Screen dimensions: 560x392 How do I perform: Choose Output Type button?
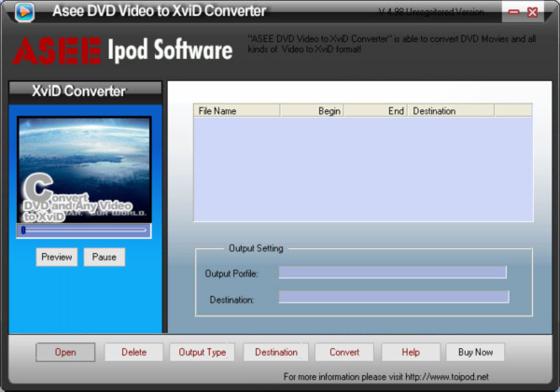tap(203, 352)
